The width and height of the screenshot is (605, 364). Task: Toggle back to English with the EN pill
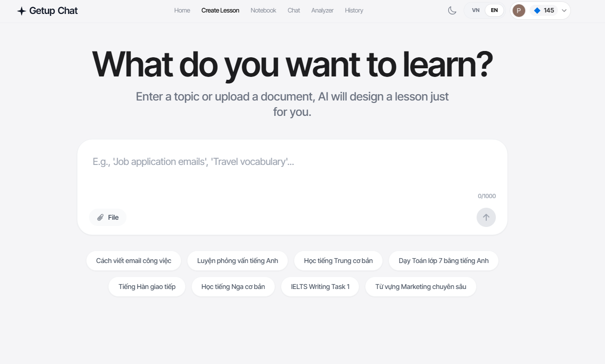tap(493, 10)
